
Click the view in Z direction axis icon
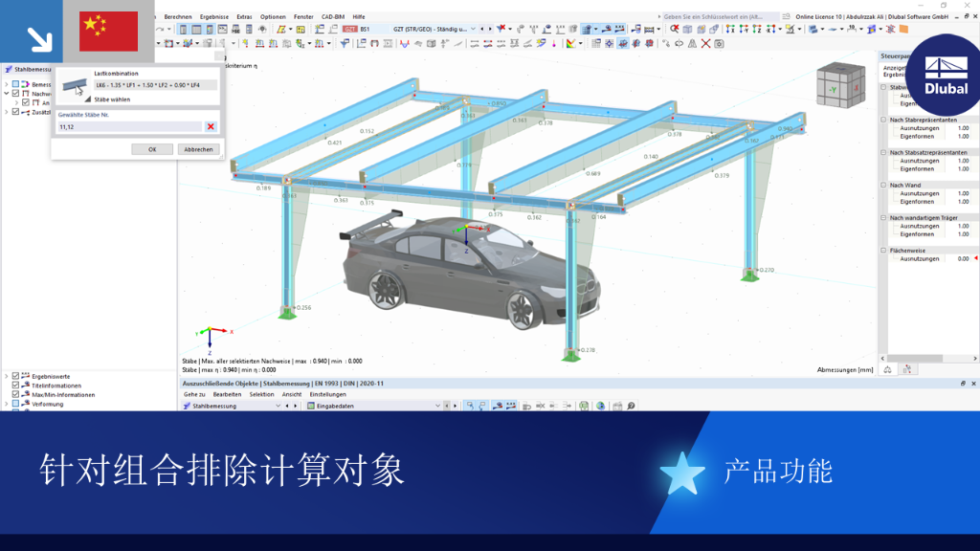757,29
